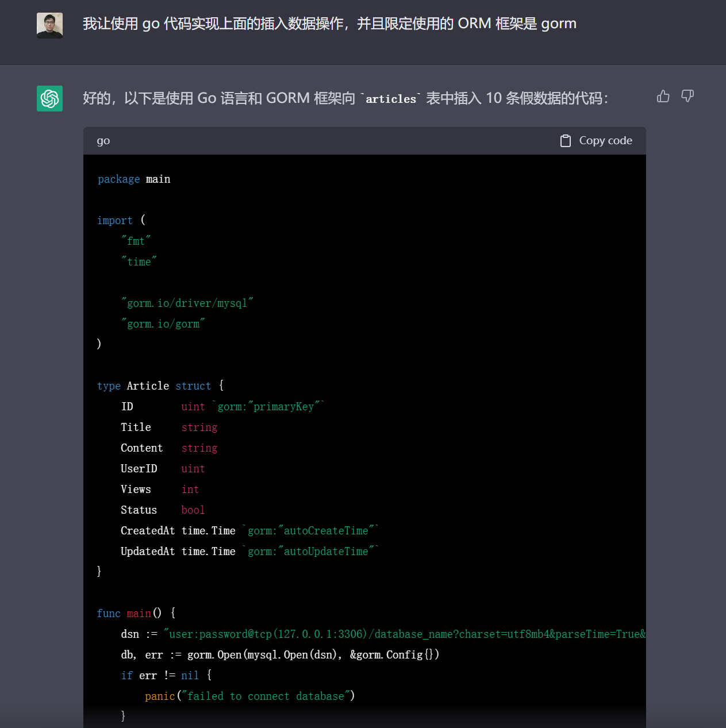Click the user's profile photo

point(50,26)
